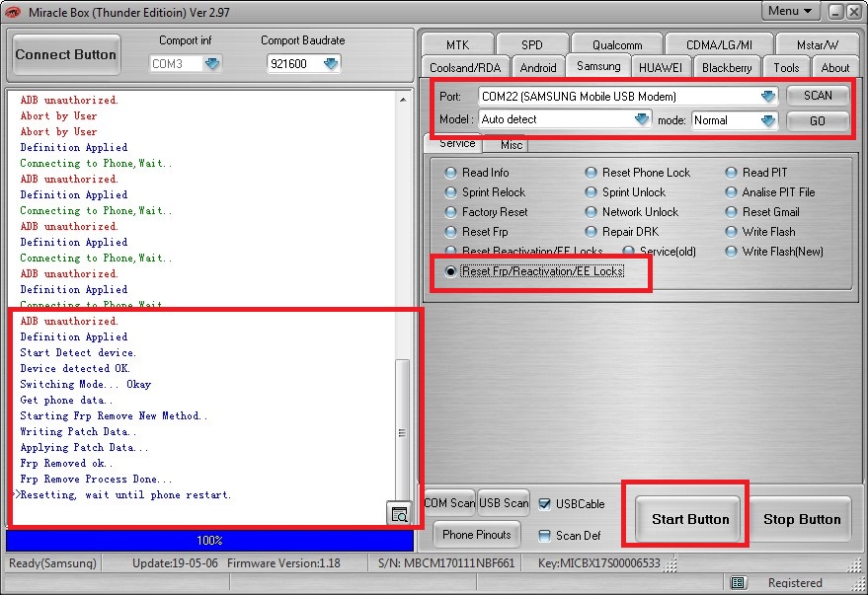Click the Start Button
The width and height of the screenshot is (868, 595).
[x=689, y=519]
